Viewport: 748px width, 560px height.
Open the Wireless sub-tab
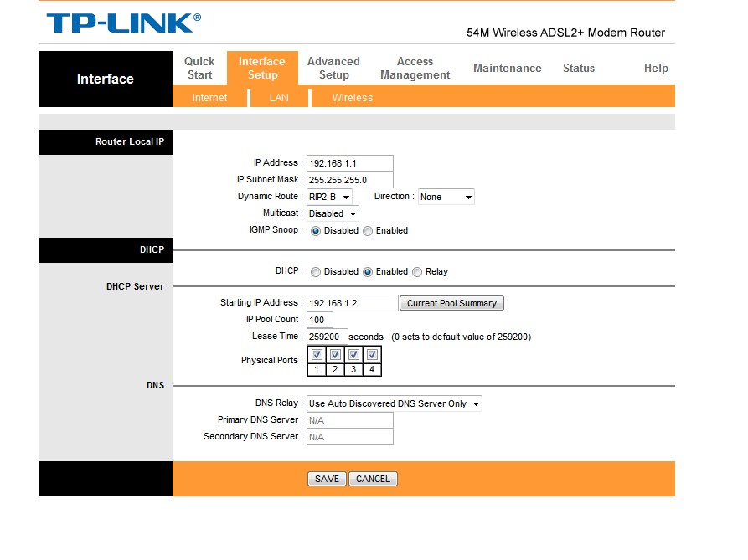pos(353,98)
